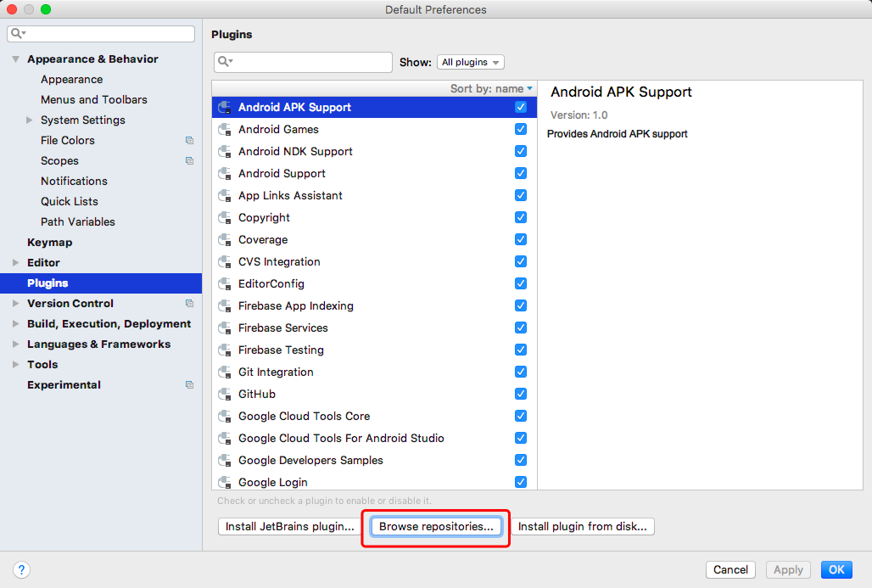Select the Keymap settings page
The height and width of the screenshot is (588, 872).
(49, 243)
